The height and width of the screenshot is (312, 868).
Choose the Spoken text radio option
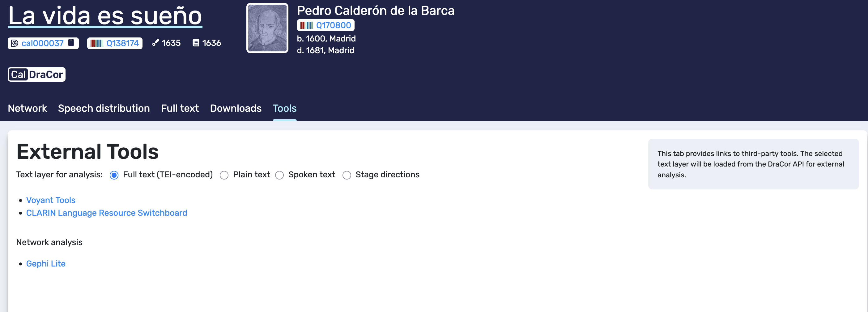pos(279,175)
